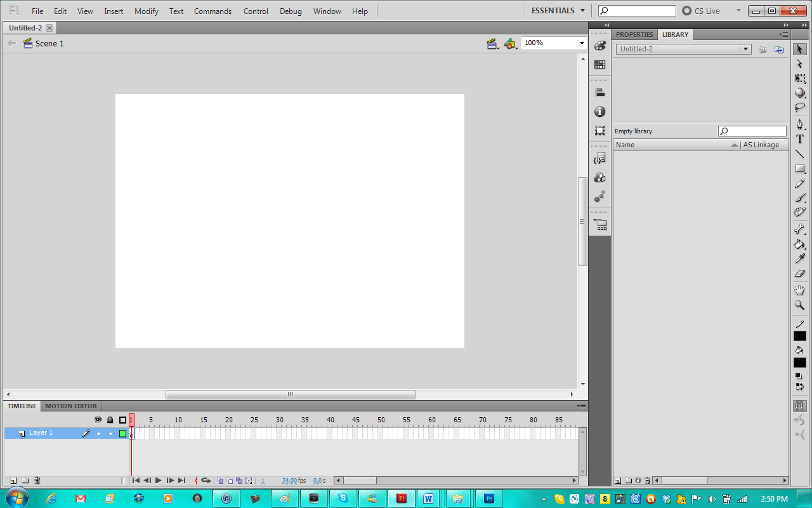Open the Edit Symbols dropdown
This screenshot has width=812, height=508.
coord(511,43)
